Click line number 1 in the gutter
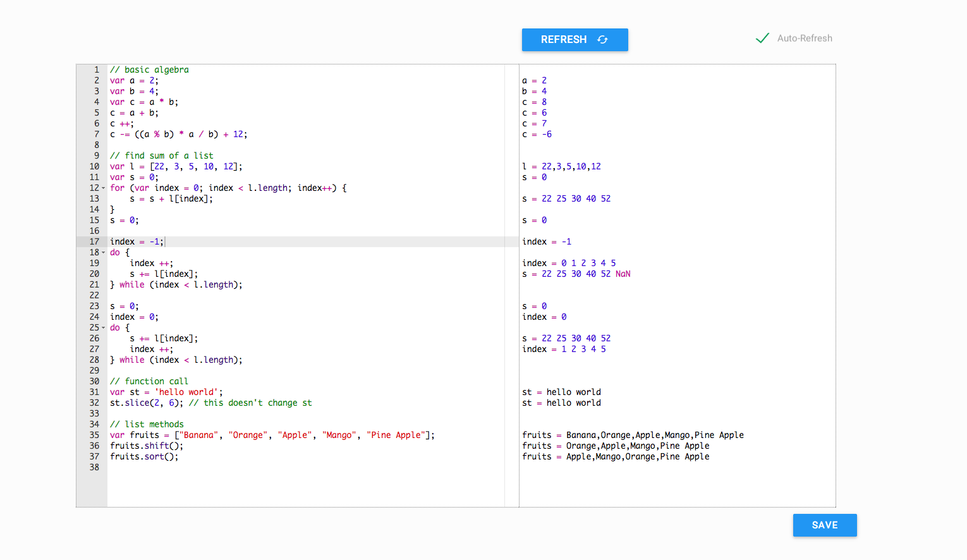The width and height of the screenshot is (967, 560). (96, 70)
